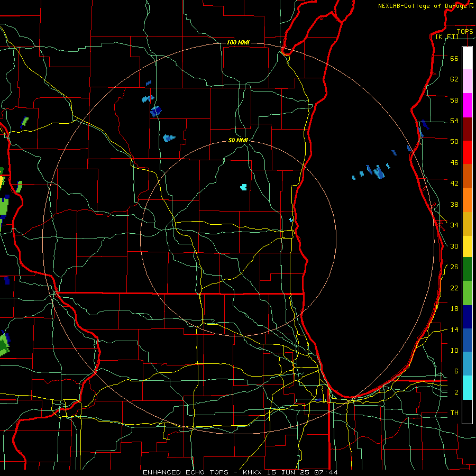This screenshot has width=476, height=476.
Task: Click the legend value 54
Action: 454,121
